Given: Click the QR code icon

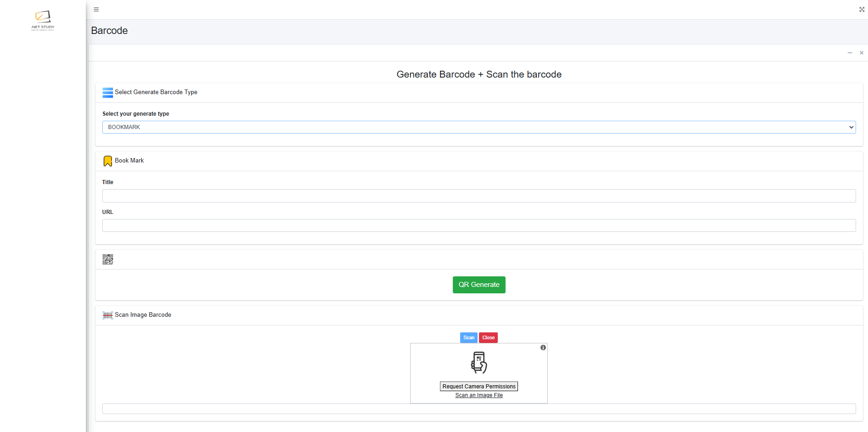Looking at the screenshot, I should [108, 260].
